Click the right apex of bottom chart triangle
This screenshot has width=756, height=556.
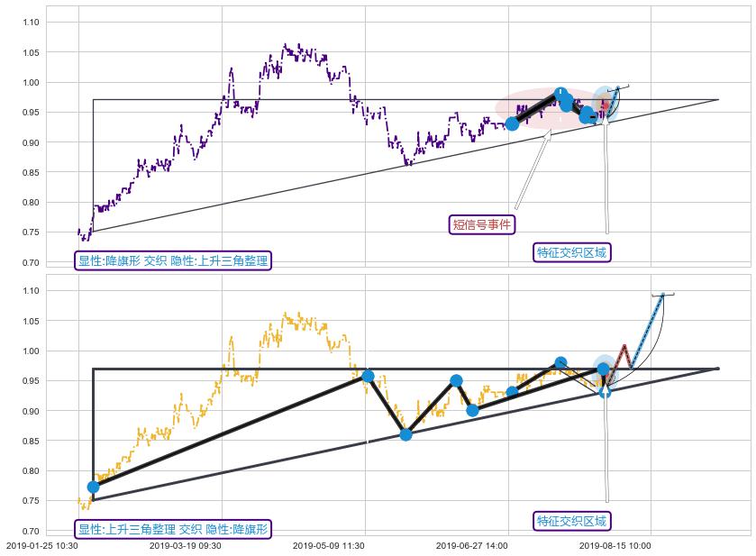coord(717,368)
